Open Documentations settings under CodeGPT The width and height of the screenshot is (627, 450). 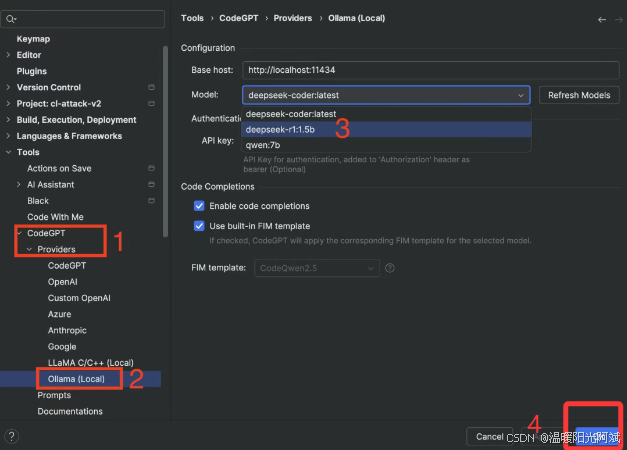point(70,412)
